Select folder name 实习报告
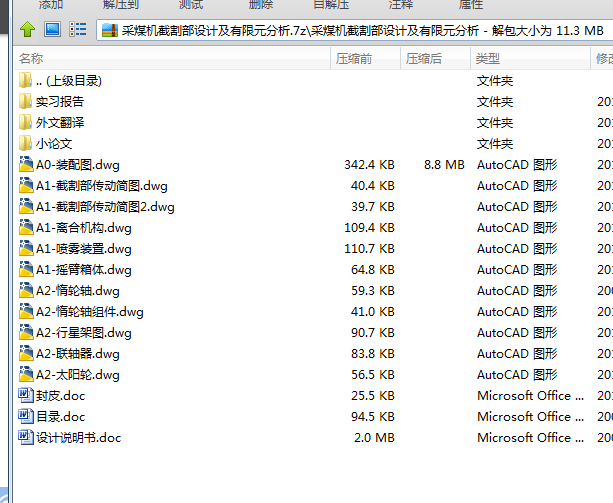Screen dimensions: 613x503 [60, 102]
